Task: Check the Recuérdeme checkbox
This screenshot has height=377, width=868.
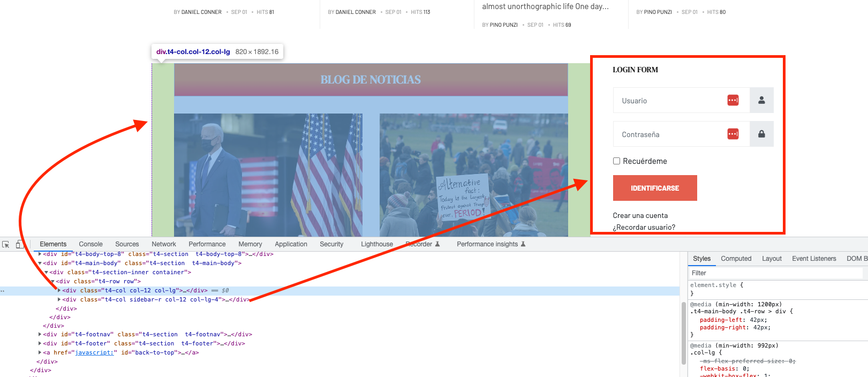Action: (616, 161)
